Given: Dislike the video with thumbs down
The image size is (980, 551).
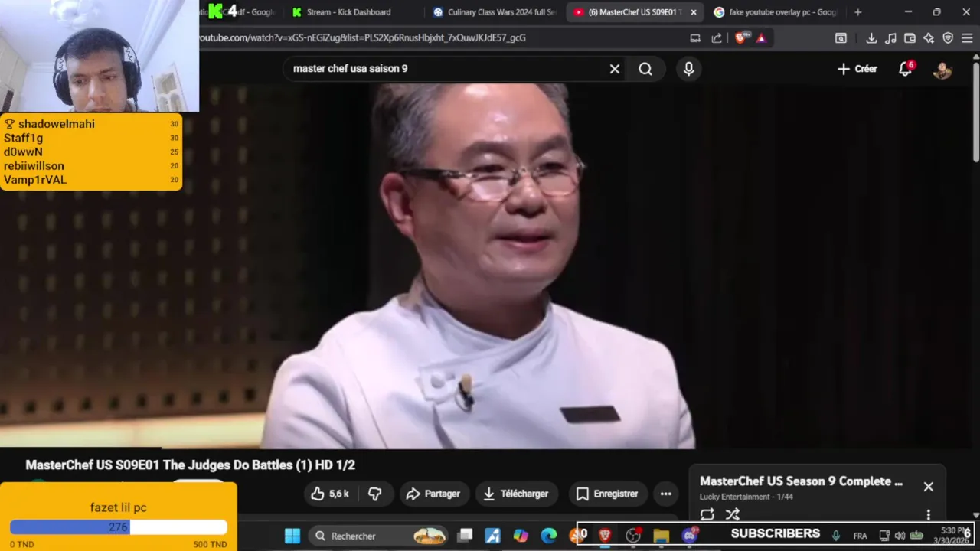Looking at the screenshot, I should [x=375, y=494].
